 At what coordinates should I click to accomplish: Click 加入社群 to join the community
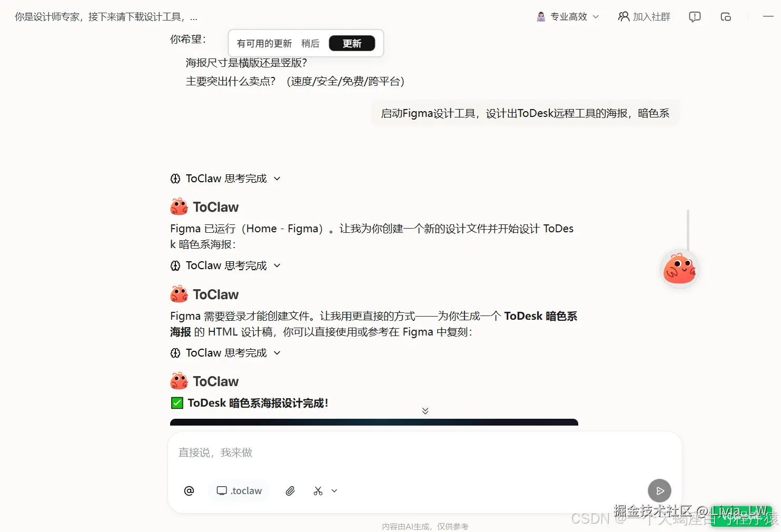coord(644,17)
